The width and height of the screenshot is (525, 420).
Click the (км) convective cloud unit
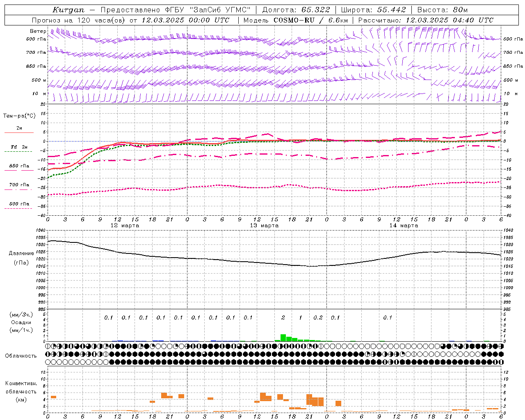click(x=21, y=399)
